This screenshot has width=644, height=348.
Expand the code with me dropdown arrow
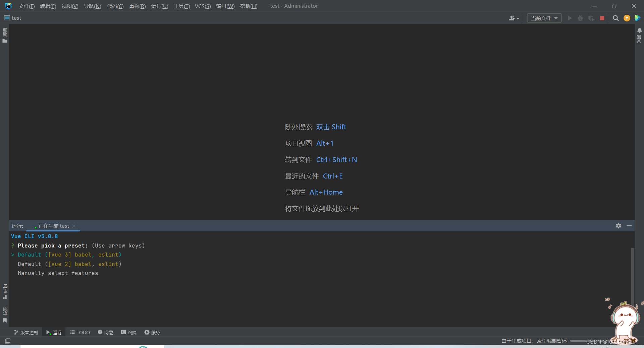coord(518,19)
